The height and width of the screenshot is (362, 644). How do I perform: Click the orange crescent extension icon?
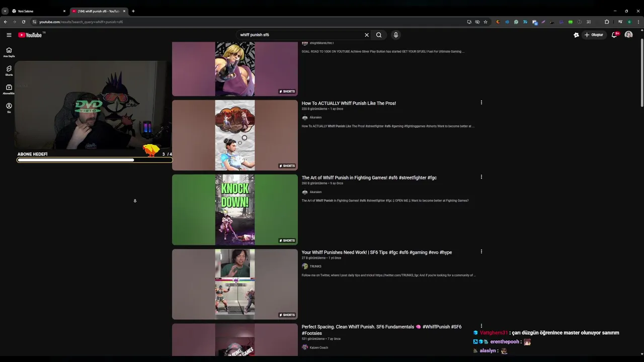tap(498, 22)
